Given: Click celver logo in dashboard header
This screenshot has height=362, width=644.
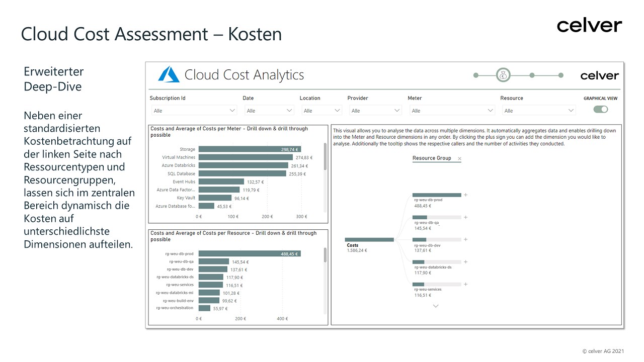Looking at the screenshot, I should 599,75.
